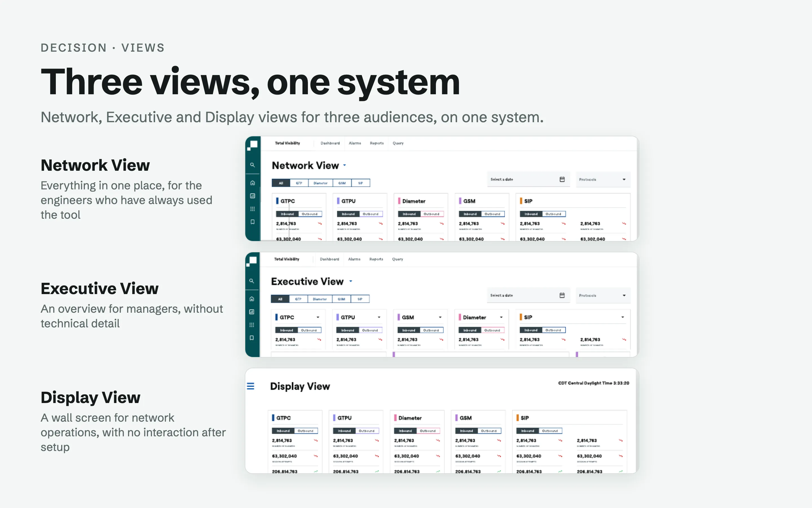Click the grid dots icon in Executive View sidebar
812x508 pixels.
[x=252, y=325]
